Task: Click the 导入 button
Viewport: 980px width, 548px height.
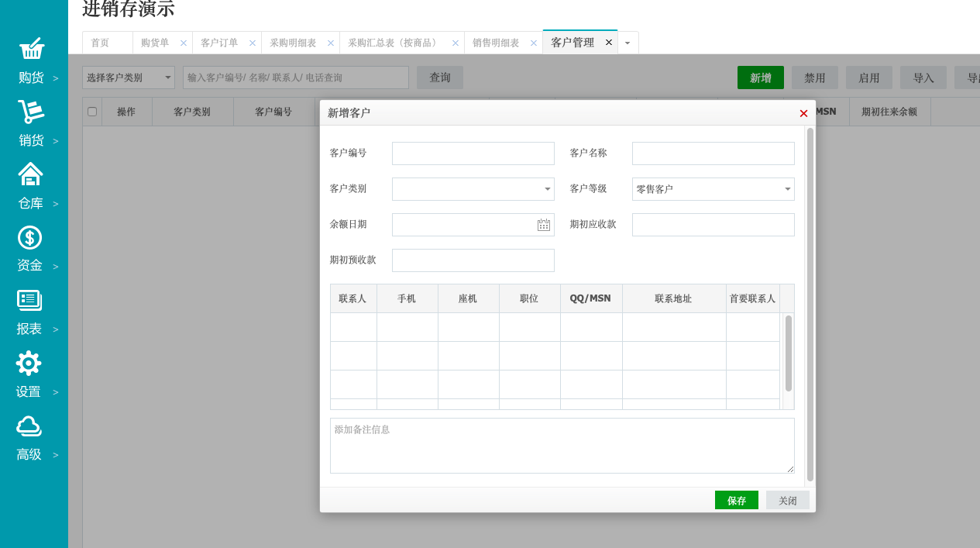Action: pos(923,78)
